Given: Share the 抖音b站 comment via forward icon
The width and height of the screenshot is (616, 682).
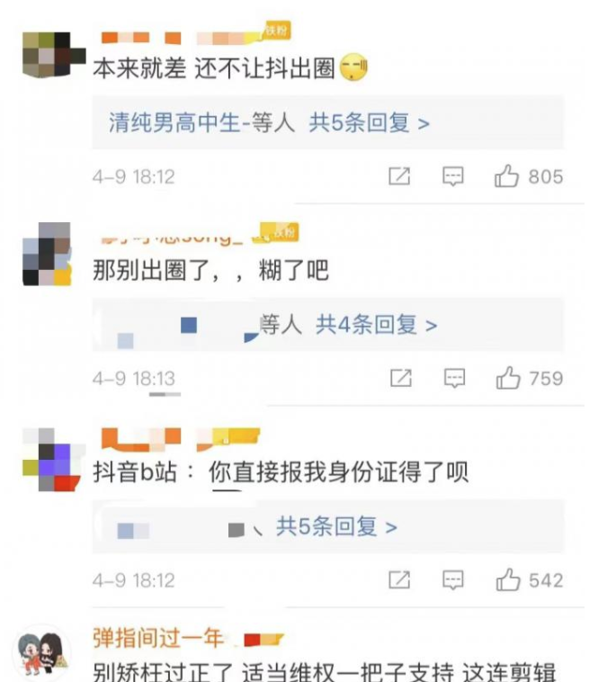Looking at the screenshot, I should click(399, 579).
